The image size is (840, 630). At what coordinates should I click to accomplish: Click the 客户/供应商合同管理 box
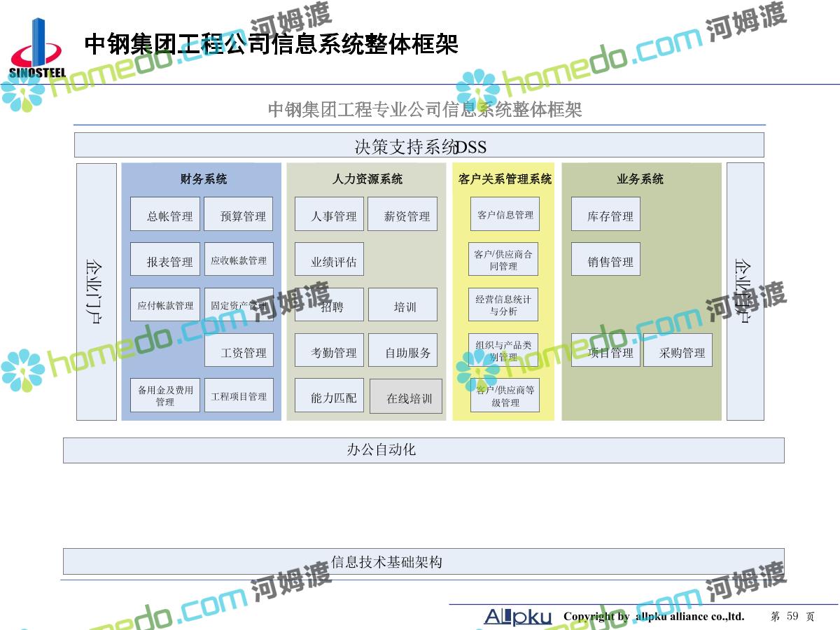[503, 260]
